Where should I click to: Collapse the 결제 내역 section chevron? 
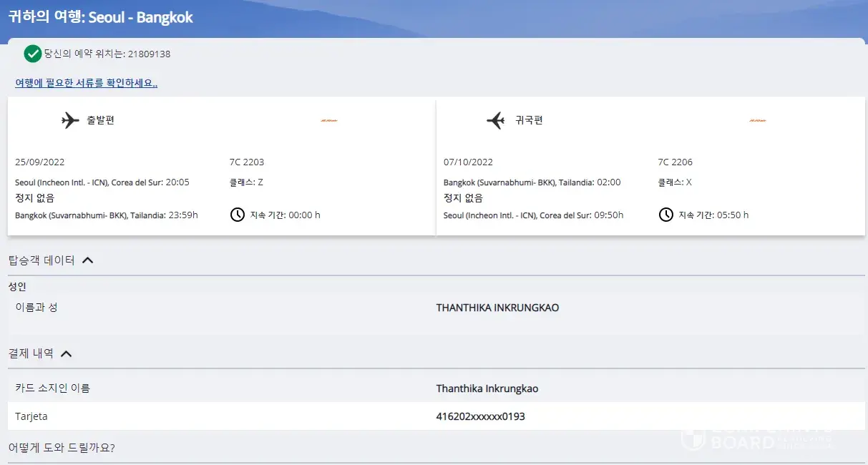click(x=67, y=353)
